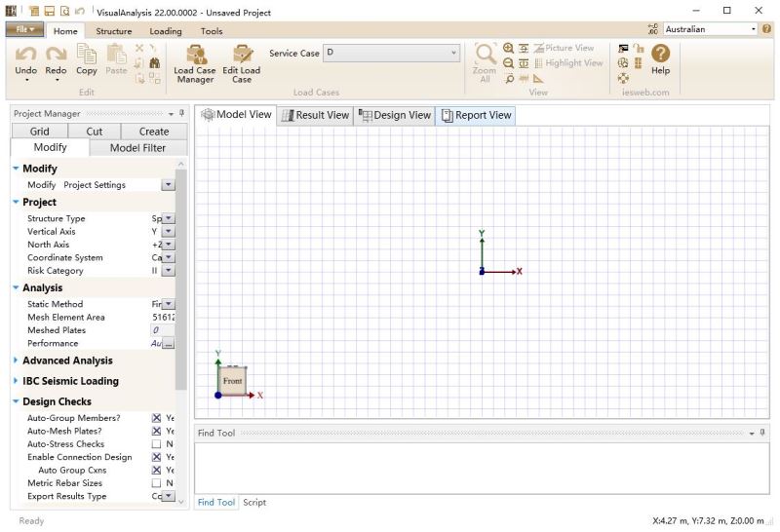This screenshot has height=532, width=780.
Task: Click the lifebuoy support icon
Action: coord(623,78)
